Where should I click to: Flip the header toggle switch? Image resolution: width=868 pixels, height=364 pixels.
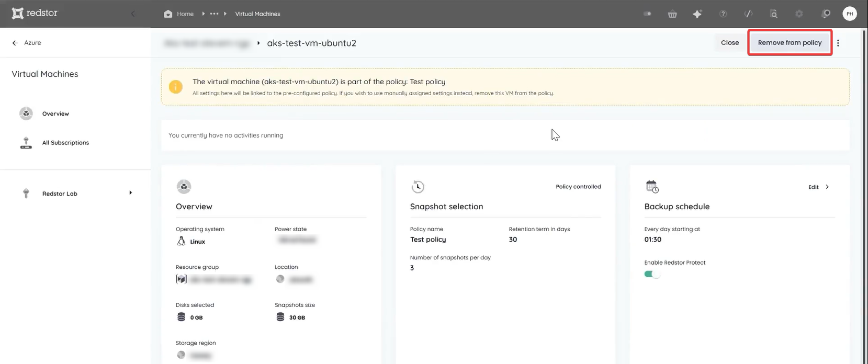click(x=647, y=14)
